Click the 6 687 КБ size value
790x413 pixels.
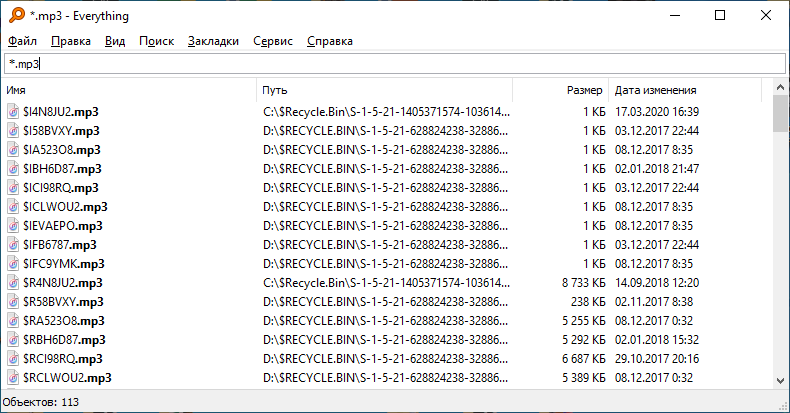click(583, 359)
